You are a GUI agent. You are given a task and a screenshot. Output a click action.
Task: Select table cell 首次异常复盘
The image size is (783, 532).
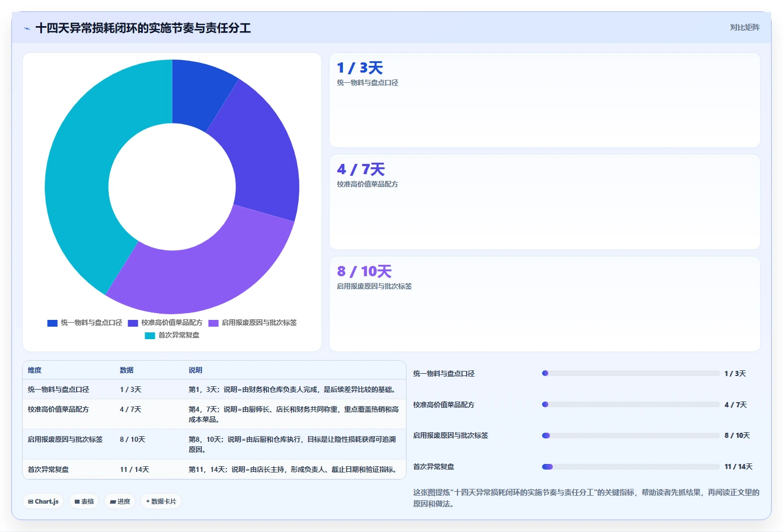[48, 470]
